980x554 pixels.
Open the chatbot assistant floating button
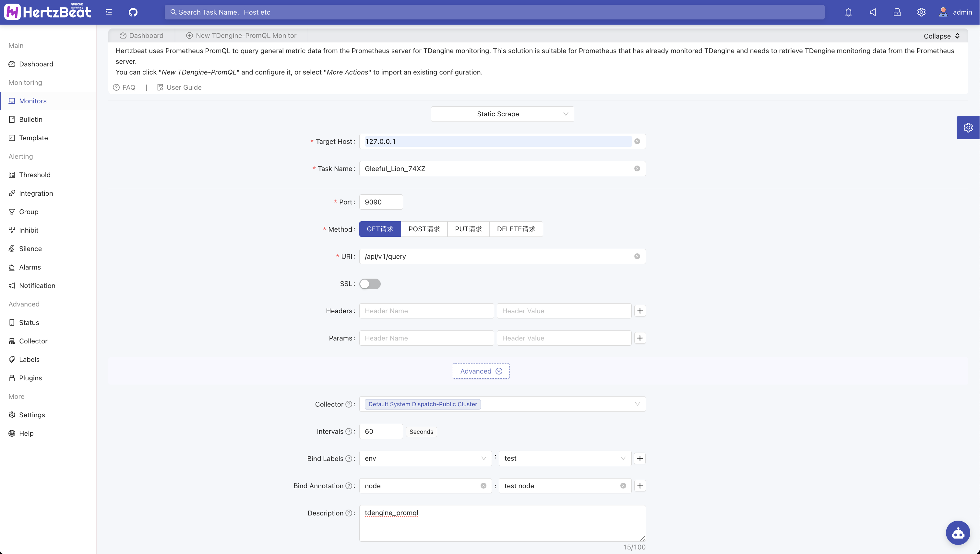(958, 533)
